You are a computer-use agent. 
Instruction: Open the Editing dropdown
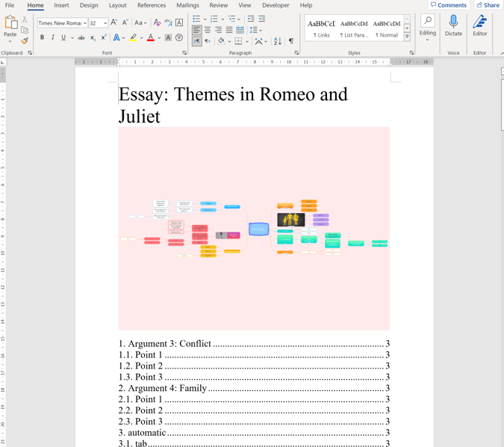click(428, 28)
